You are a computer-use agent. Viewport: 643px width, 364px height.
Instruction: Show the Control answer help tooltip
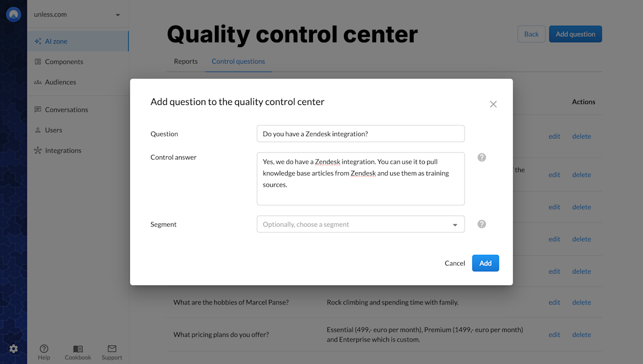[x=481, y=157]
